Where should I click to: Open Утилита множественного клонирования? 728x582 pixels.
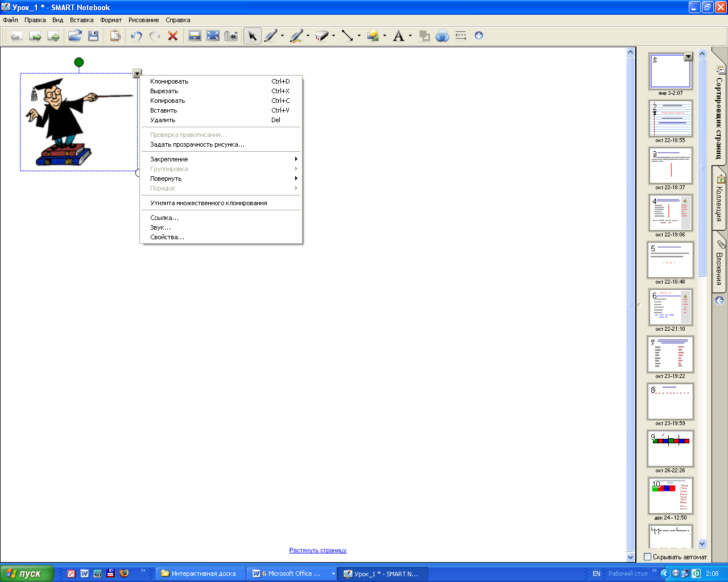pos(221,203)
